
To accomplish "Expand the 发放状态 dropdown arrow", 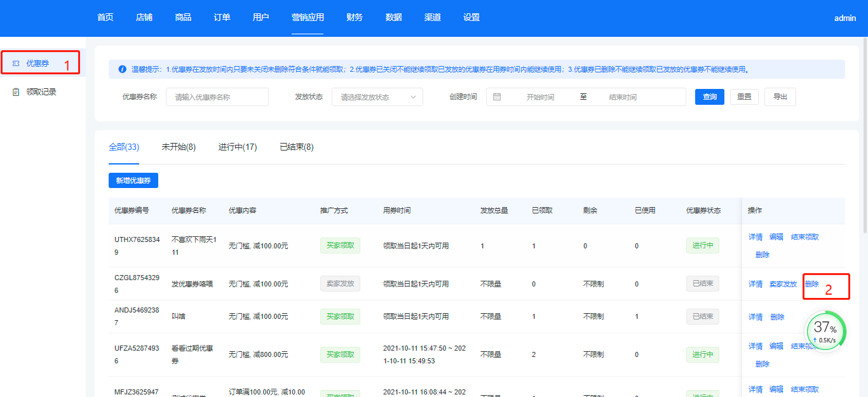I will coord(413,97).
